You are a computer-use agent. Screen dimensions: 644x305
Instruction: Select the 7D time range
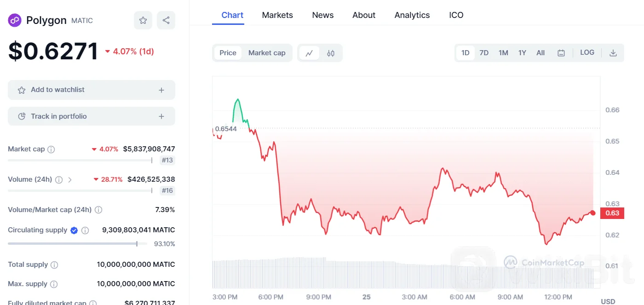tap(484, 53)
